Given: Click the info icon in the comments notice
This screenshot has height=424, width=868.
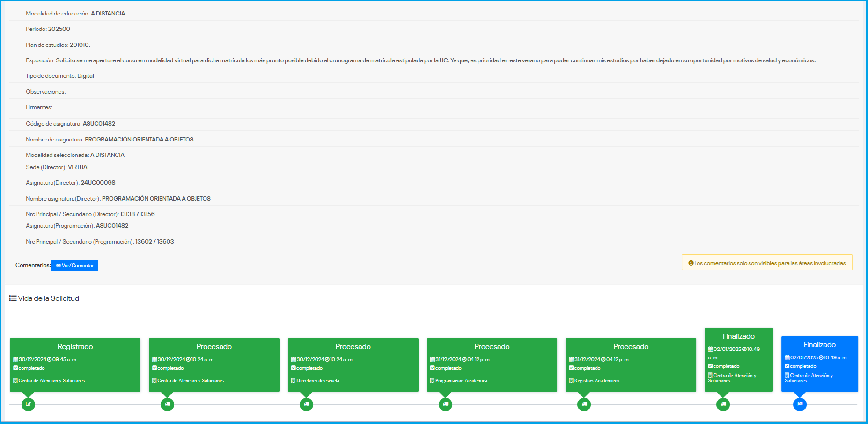Looking at the screenshot, I should (691, 263).
